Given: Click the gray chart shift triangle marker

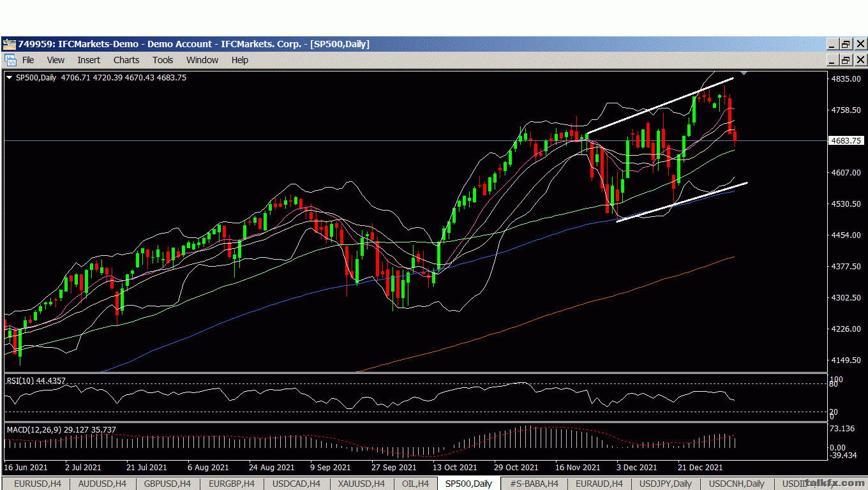Looking at the screenshot, I should (744, 74).
